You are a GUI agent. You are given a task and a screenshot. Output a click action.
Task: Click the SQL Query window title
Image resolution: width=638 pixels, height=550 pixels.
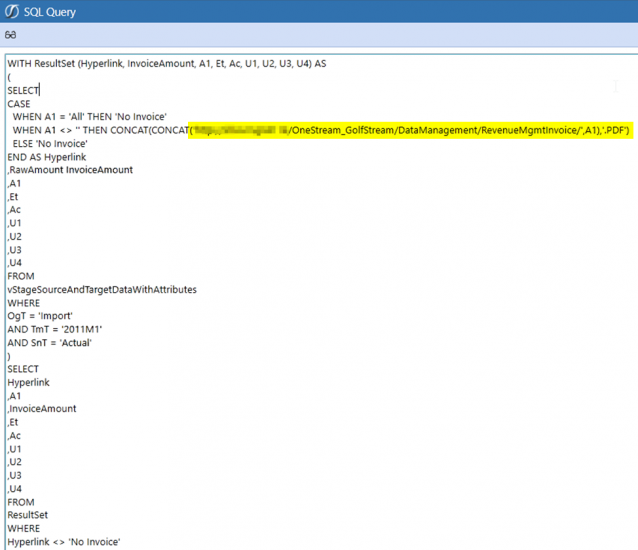coord(50,12)
